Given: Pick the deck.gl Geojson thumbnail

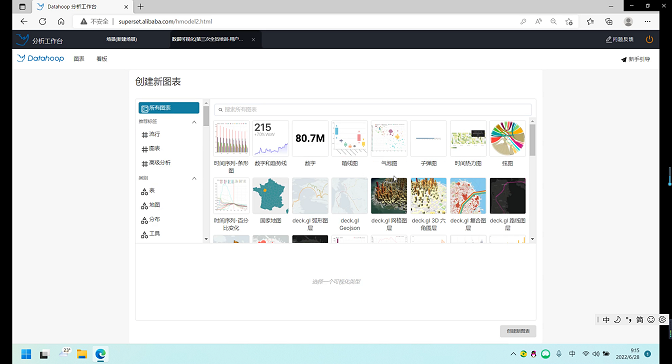Looking at the screenshot, I should 350,196.
